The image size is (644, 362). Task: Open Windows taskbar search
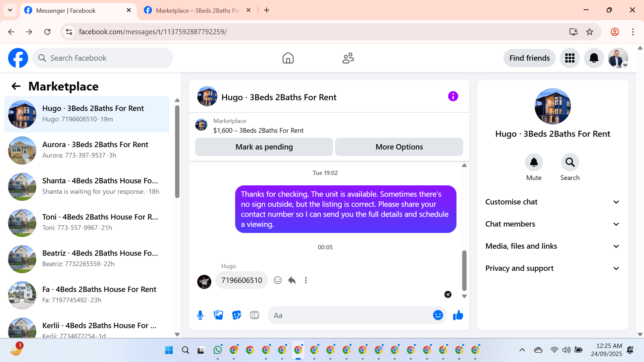point(185,350)
